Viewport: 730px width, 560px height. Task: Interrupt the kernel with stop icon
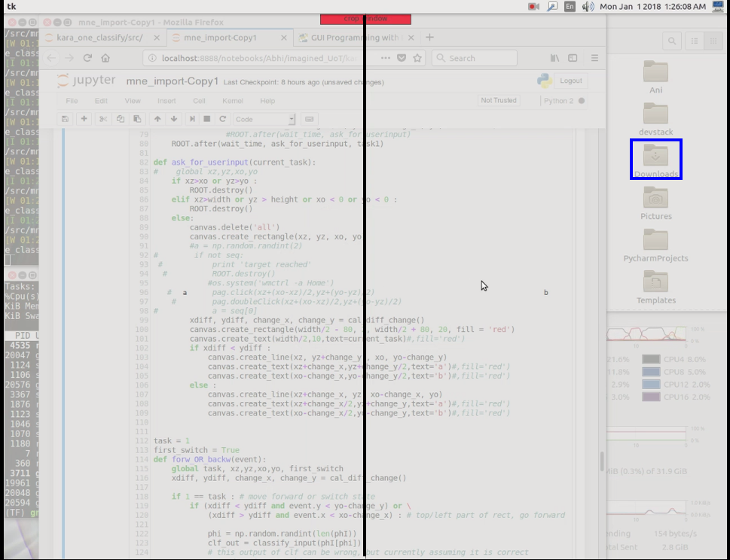[x=207, y=119]
